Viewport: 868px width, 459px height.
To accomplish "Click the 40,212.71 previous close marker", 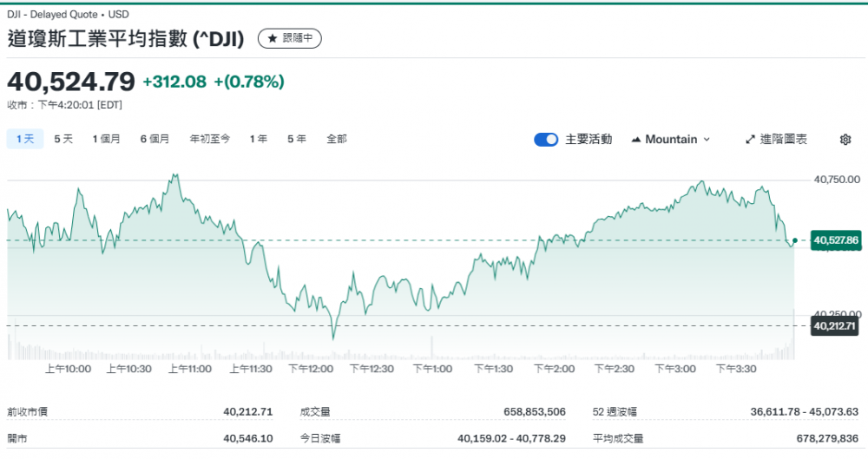I will pos(835,326).
